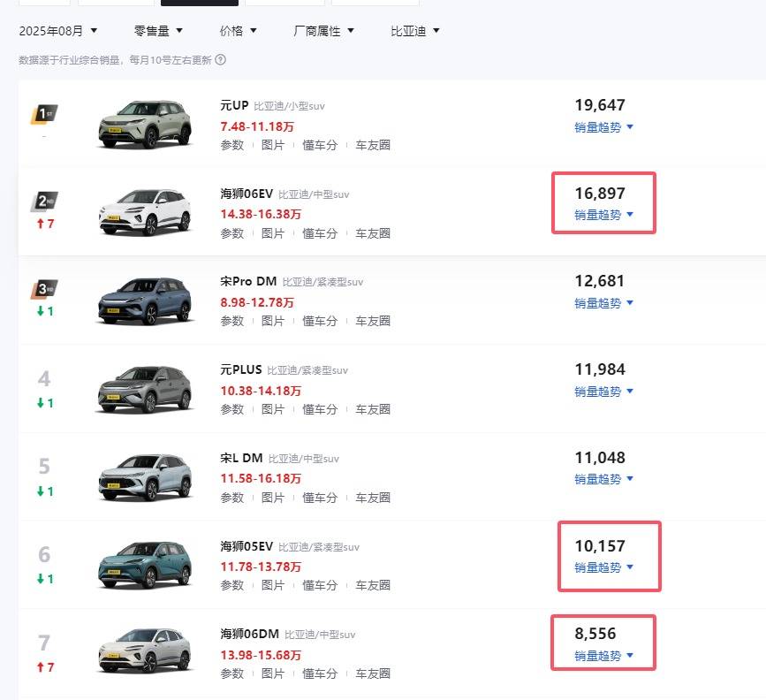
Task: Open the 元UP car thumbnail
Action: point(144,125)
